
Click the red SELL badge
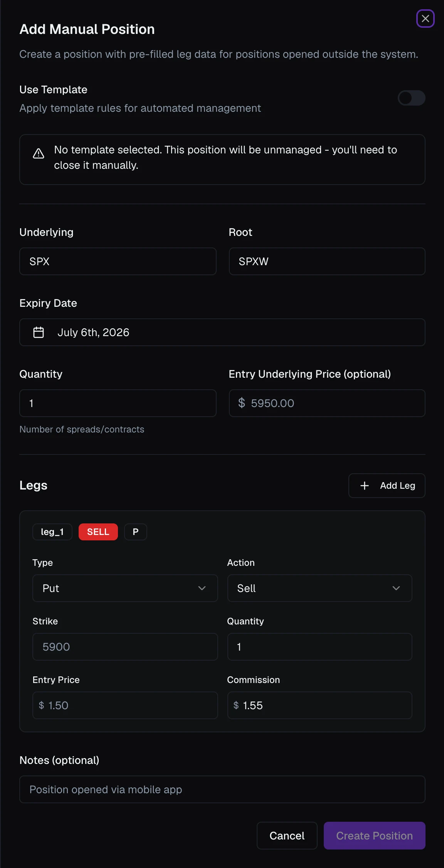click(x=98, y=532)
